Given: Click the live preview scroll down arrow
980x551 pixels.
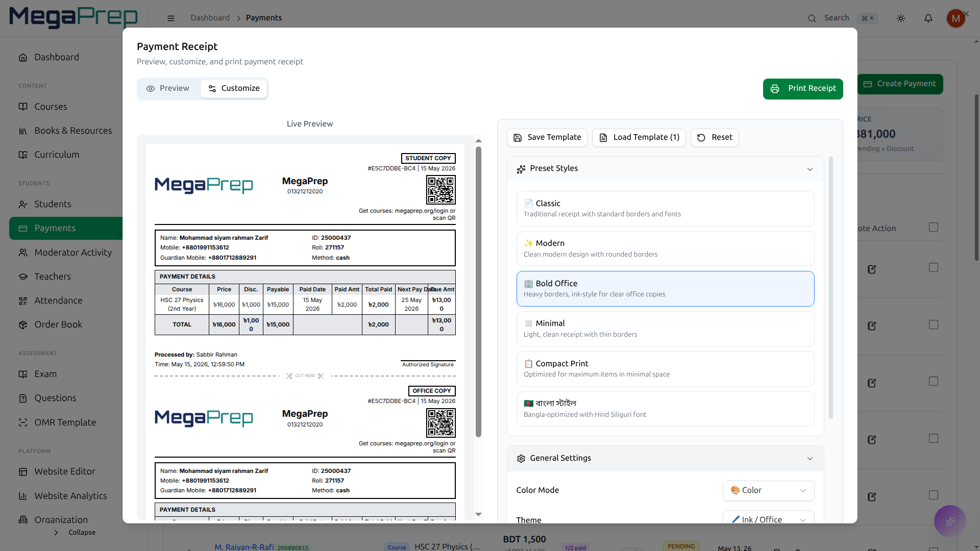Looking at the screenshot, I should coord(478,514).
